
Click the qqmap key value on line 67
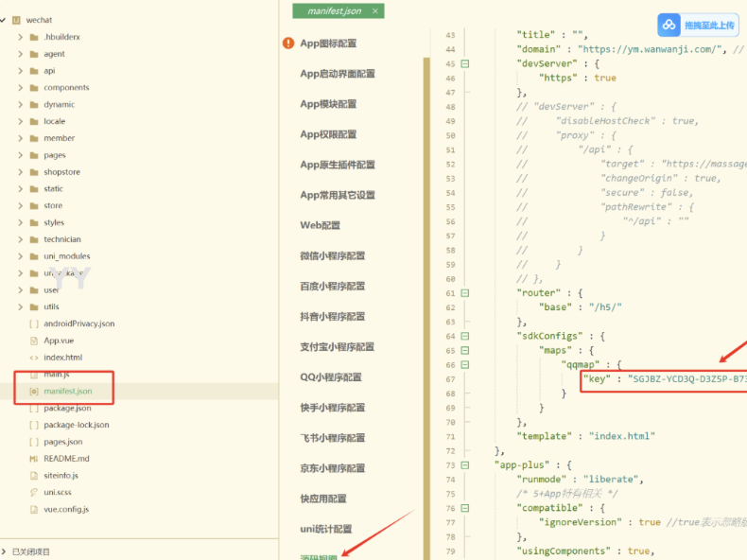[687, 378]
